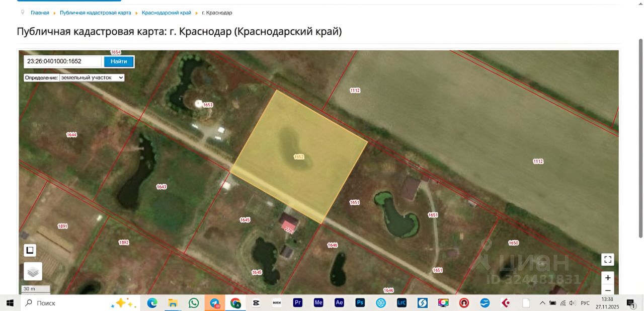Click parcel label 1643 on map
Image resolution: width=644 pixels, height=311 pixels.
[162, 187]
